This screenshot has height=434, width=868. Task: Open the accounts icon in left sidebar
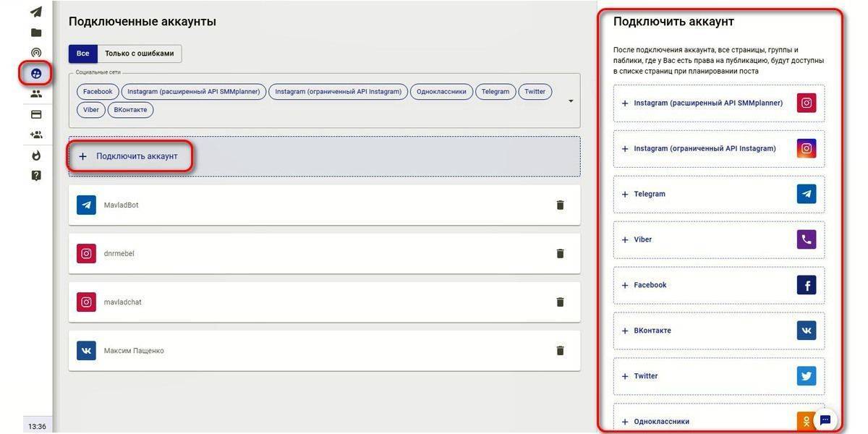(x=36, y=73)
